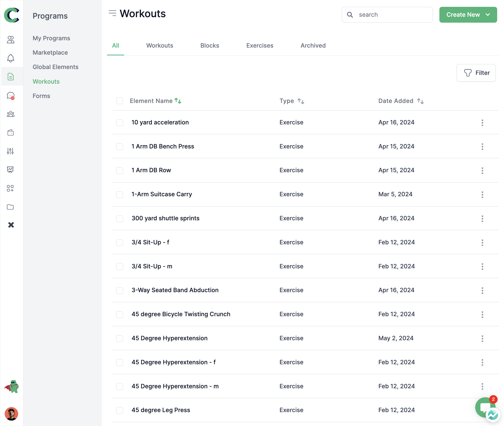The height and width of the screenshot is (426, 504).
Task: Enable checkbox for 300 yard shuttle sprints
Action: 120,218
